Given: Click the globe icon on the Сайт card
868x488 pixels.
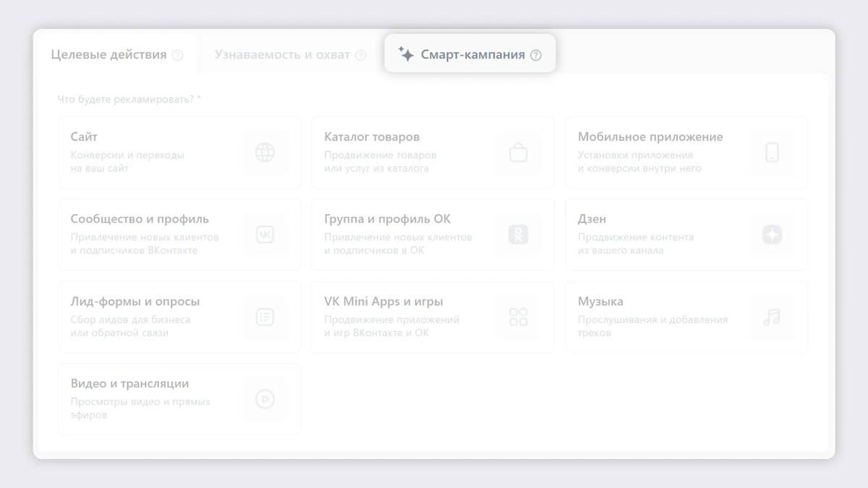Looking at the screenshot, I should pos(265,153).
